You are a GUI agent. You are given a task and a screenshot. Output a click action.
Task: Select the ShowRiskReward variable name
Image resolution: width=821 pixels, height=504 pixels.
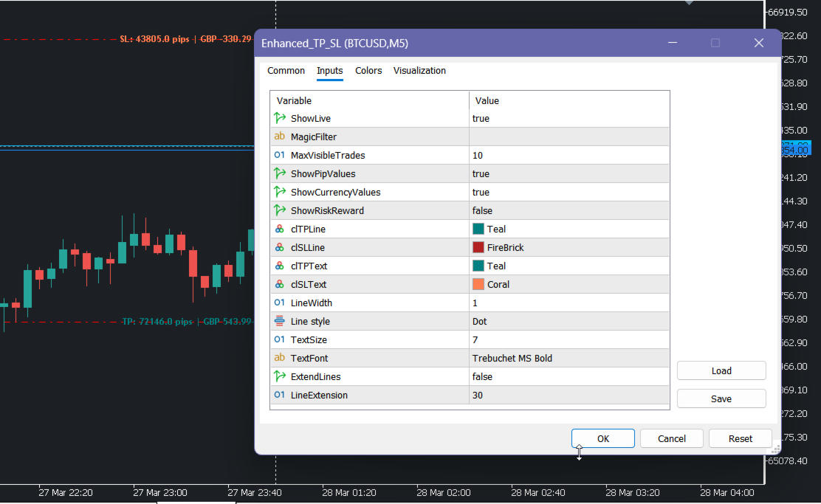click(327, 210)
